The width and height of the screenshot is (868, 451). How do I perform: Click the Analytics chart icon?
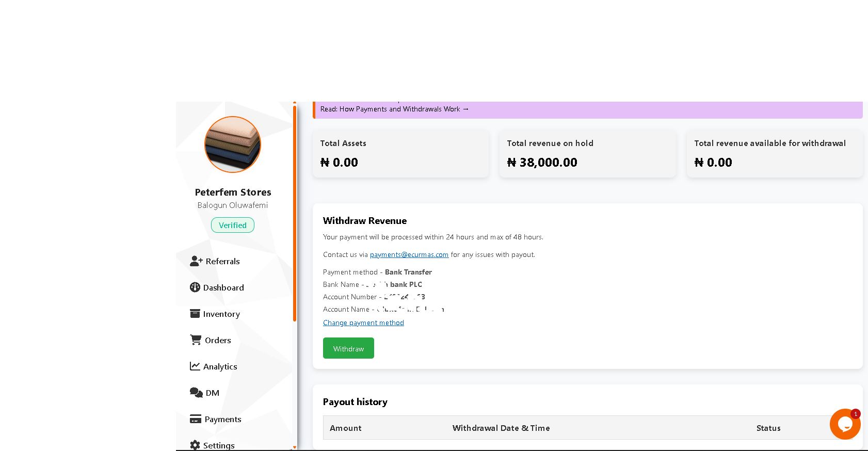click(195, 366)
